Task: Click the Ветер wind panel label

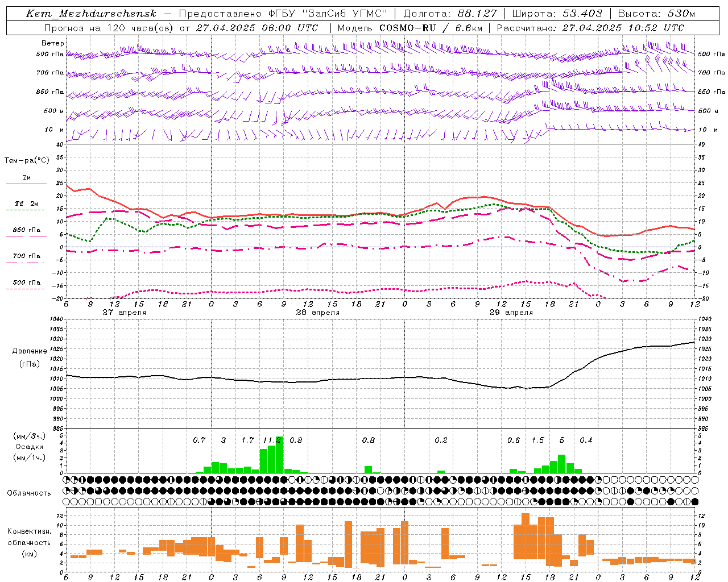Action: [53, 43]
